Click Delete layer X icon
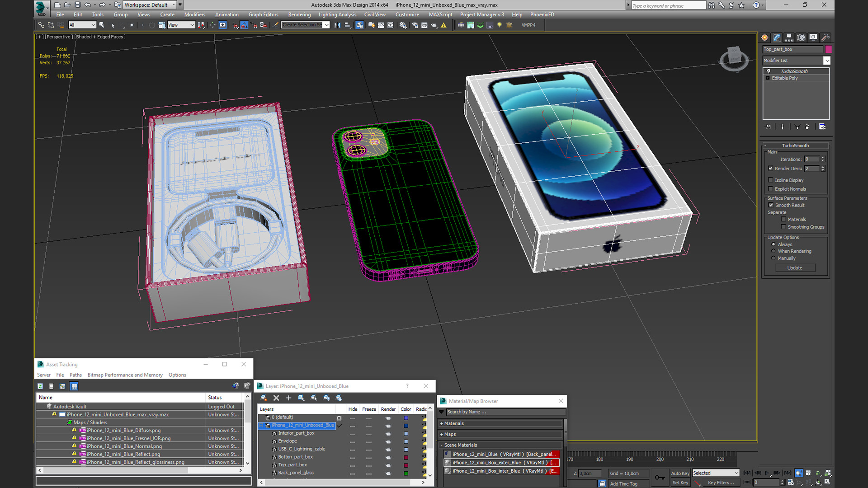Image resolution: width=868 pixels, height=488 pixels. click(276, 398)
